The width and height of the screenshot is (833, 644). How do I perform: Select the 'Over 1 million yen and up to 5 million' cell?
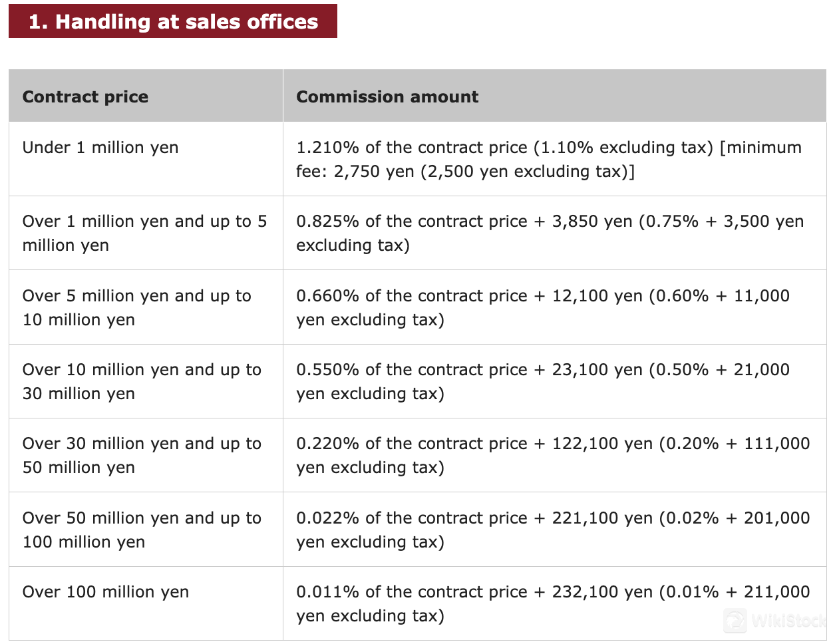coord(144,233)
